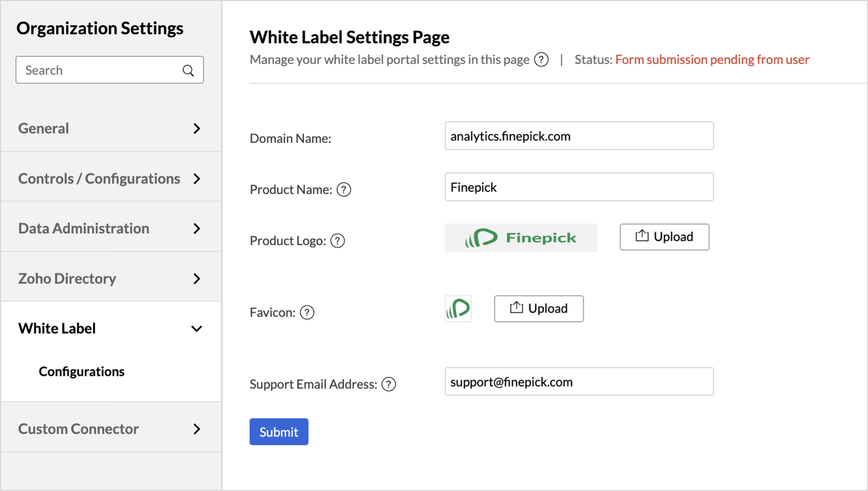Expand the Custom Connector chevron
Viewport: 868px width, 491px height.
pos(196,429)
